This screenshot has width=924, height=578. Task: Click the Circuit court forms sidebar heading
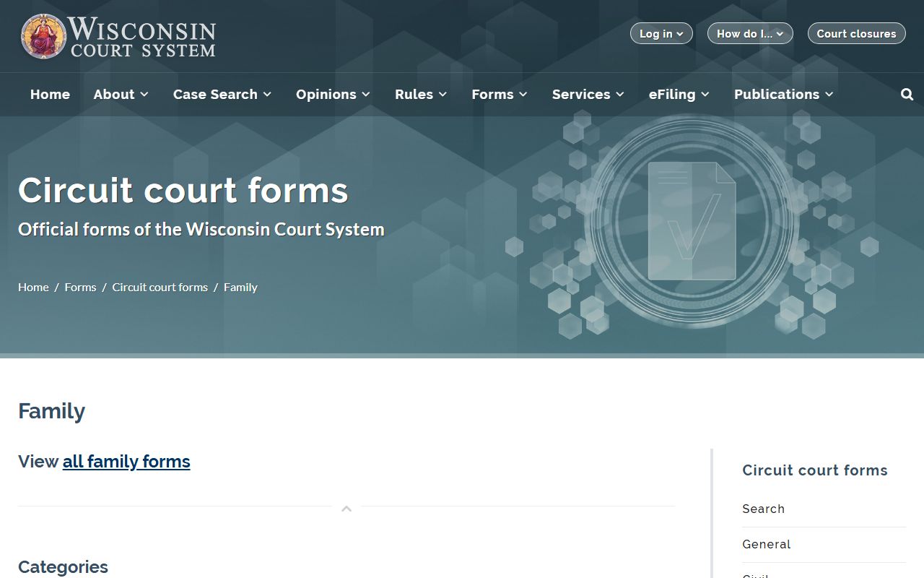pyautogui.click(x=815, y=470)
